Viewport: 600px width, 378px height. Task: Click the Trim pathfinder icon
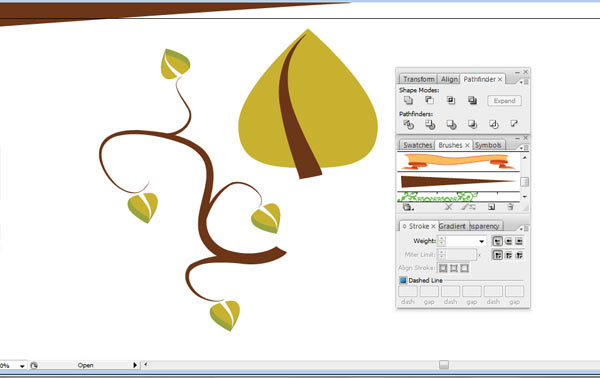pyautogui.click(x=430, y=124)
